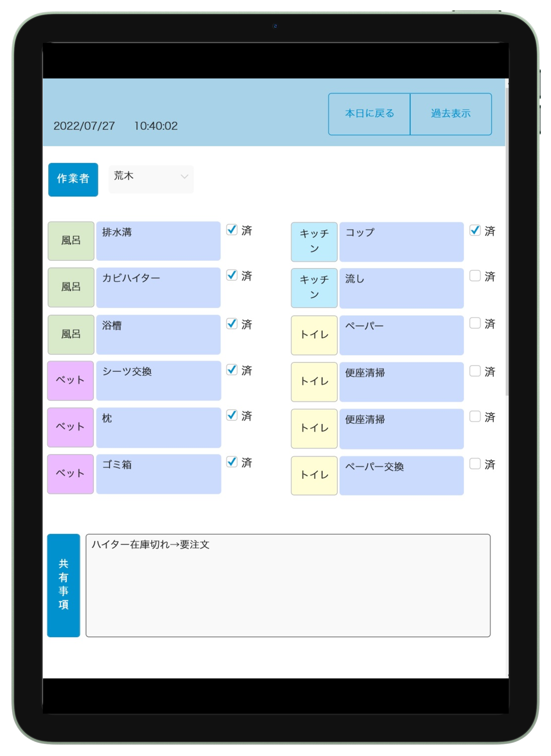This screenshot has height=756, width=551.
Task: Click the 過去表示 button
Action: tap(451, 114)
